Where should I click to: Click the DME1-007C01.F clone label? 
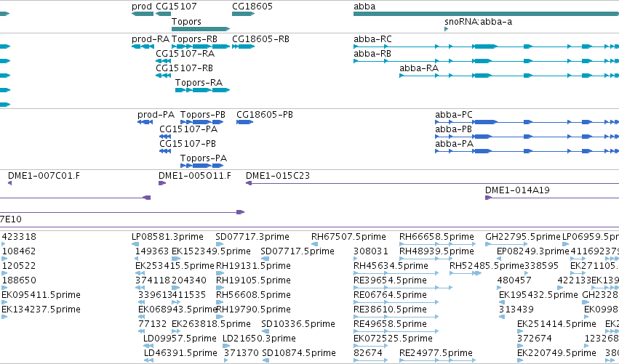(x=44, y=176)
